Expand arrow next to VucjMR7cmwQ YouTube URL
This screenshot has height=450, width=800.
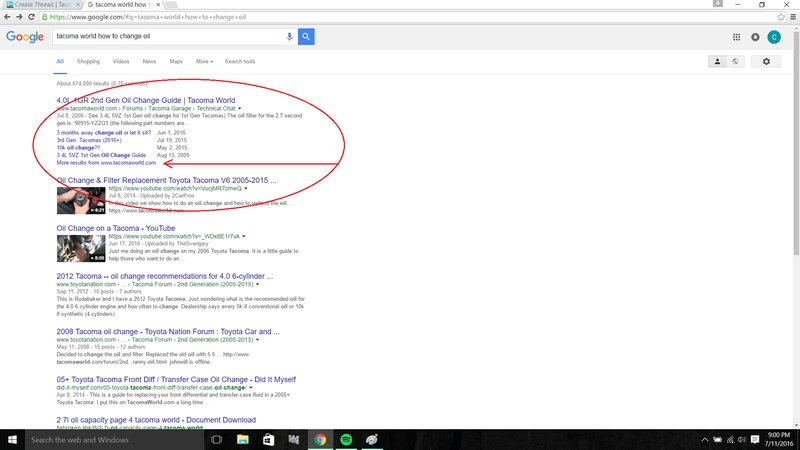[245, 189]
